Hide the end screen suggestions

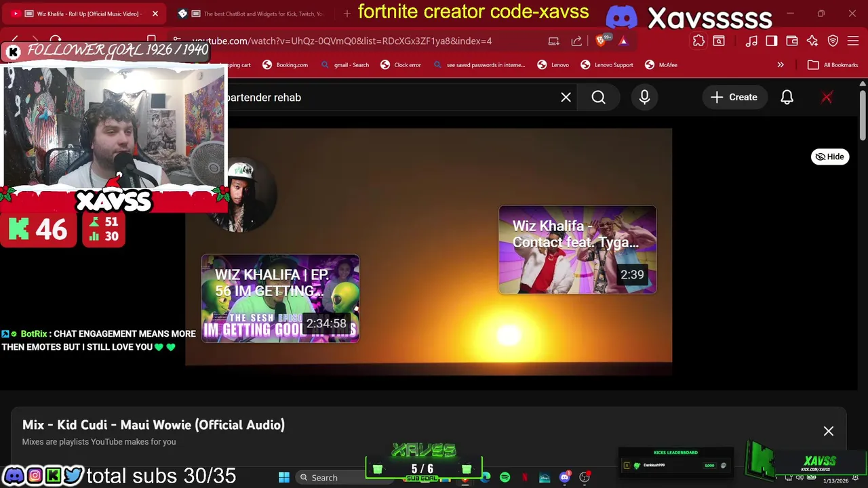pos(830,157)
